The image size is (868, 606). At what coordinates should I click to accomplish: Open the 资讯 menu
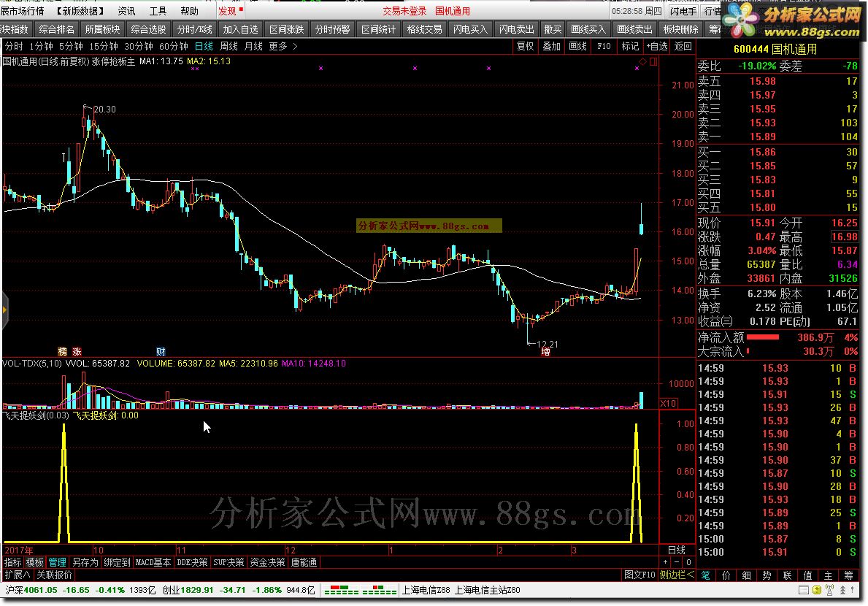[127, 11]
